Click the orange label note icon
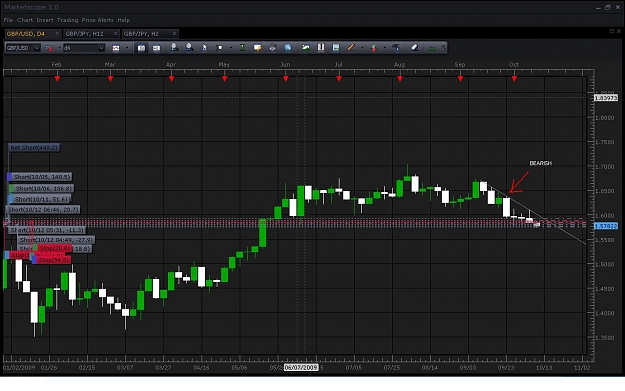This screenshot has height=391, width=625. 257,48
